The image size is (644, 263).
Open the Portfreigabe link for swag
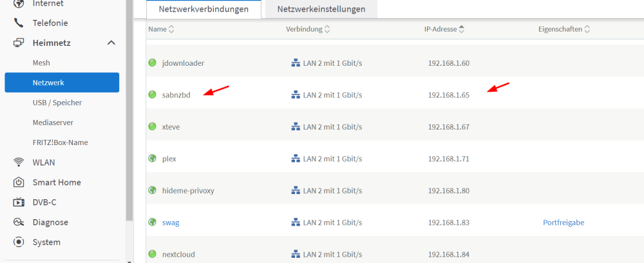tap(563, 223)
